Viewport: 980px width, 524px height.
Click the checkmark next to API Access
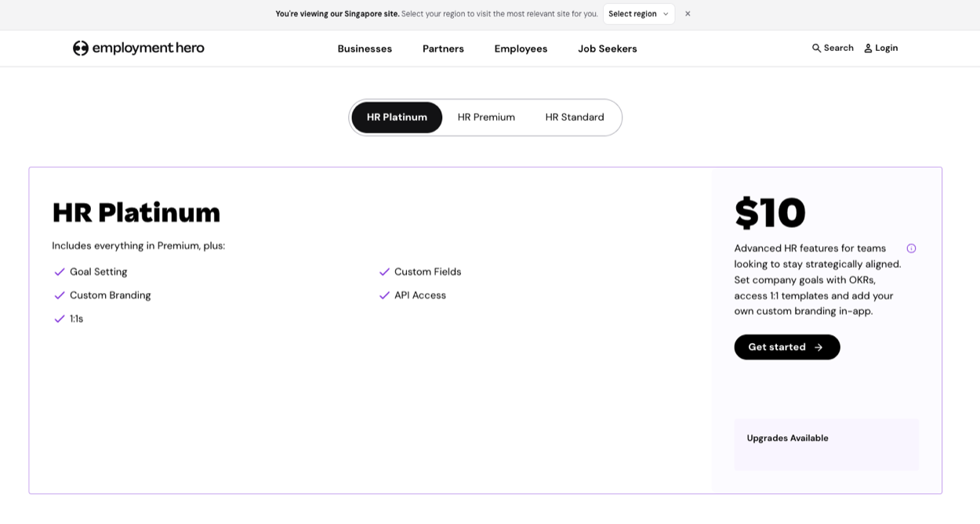coord(384,295)
